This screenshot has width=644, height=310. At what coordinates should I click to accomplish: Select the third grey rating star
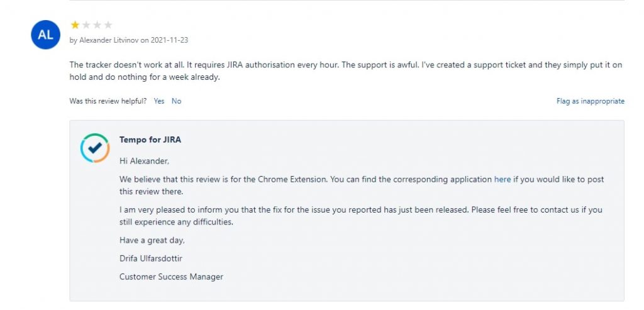(97, 25)
